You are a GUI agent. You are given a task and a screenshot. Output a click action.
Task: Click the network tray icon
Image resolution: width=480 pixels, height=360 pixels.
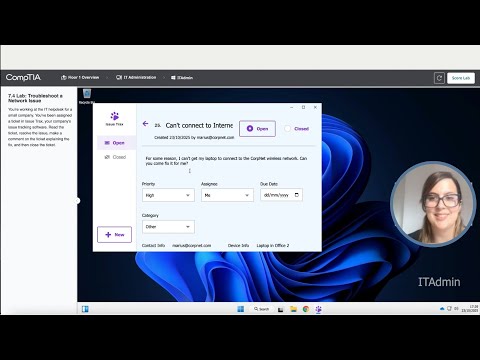(x=449, y=309)
